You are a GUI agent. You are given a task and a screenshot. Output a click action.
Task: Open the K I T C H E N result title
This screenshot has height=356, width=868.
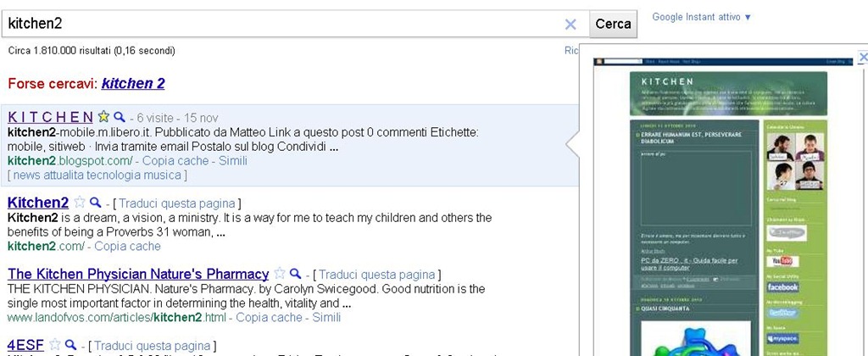[50, 117]
